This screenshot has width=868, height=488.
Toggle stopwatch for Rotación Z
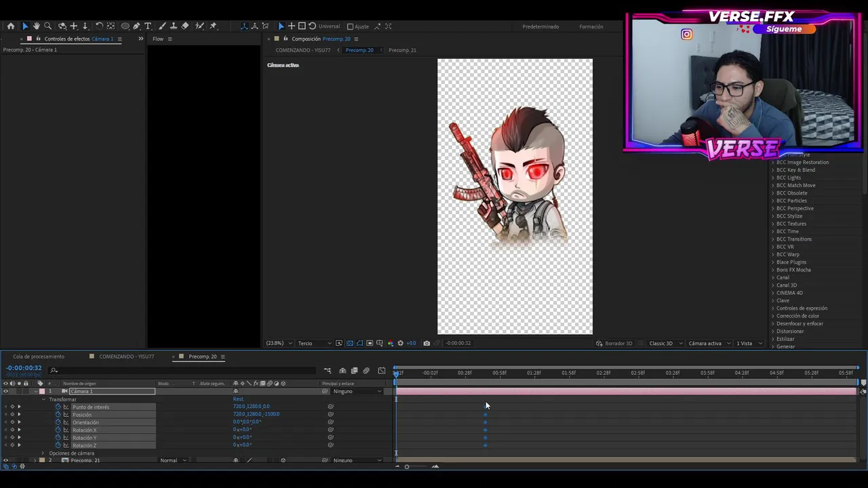pos(58,445)
